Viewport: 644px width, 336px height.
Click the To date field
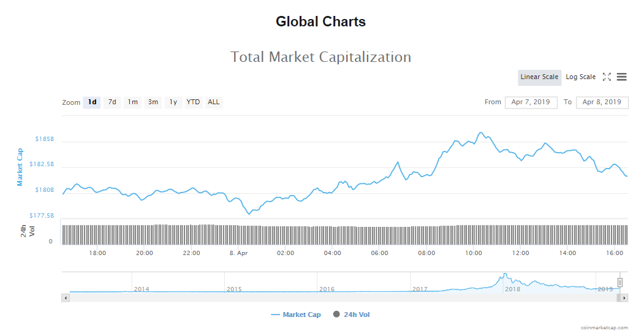[602, 102]
